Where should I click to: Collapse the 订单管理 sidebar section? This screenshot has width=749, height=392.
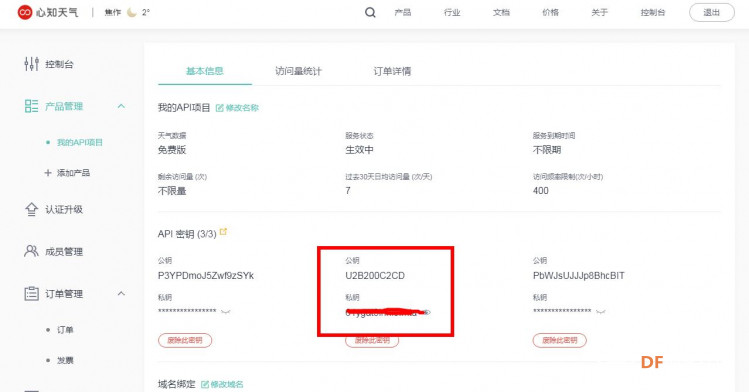(121, 293)
